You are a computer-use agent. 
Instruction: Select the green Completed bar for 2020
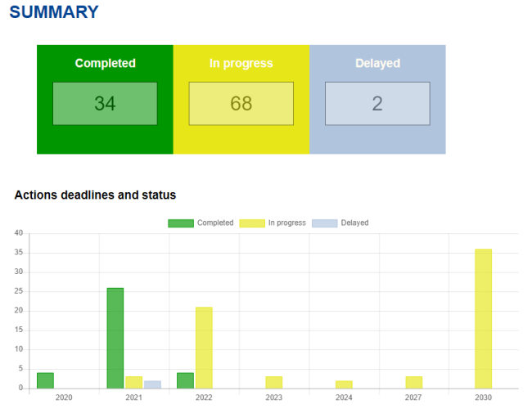click(46, 380)
